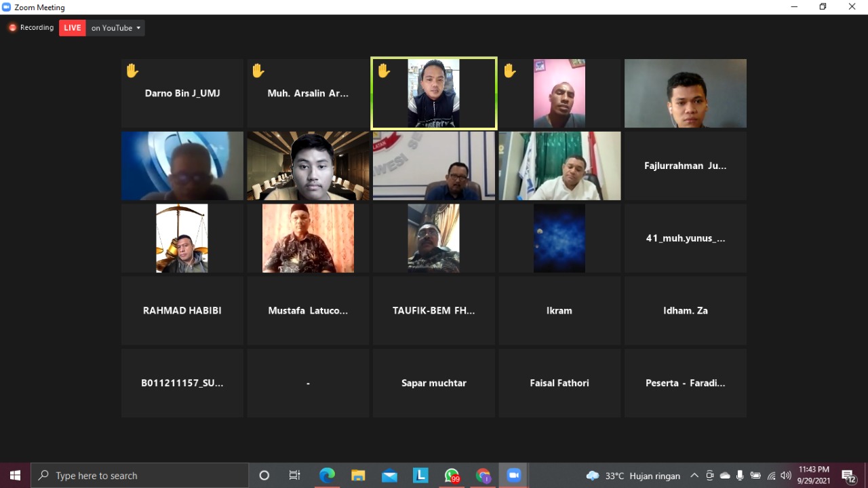Open WhatsApp from the taskbar

452,475
